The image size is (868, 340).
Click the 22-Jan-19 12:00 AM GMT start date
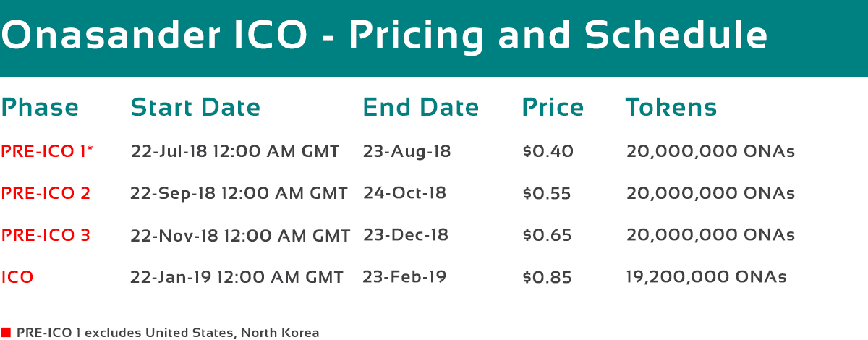click(237, 277)
